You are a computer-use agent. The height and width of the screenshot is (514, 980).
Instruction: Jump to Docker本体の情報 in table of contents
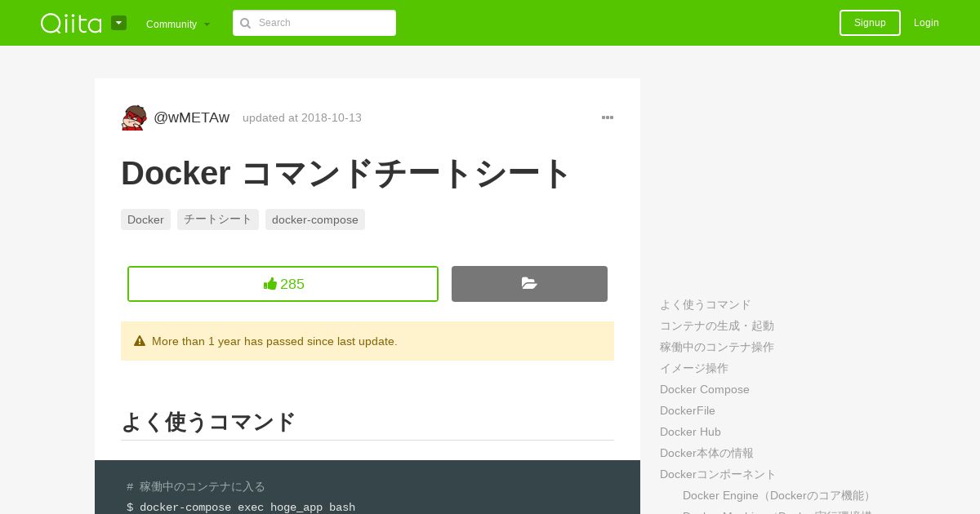706,453
